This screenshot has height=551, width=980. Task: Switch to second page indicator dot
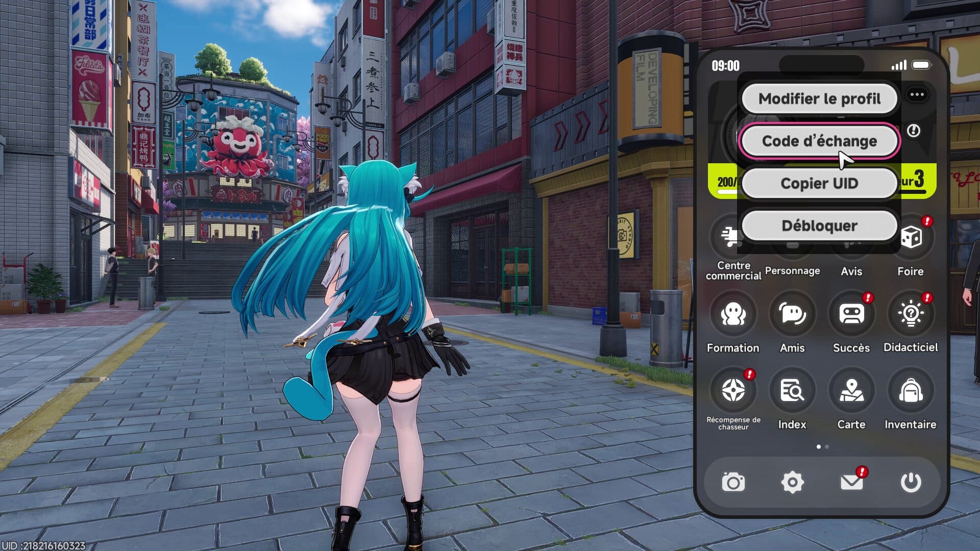pyautogui.click(x=827, y=447)
